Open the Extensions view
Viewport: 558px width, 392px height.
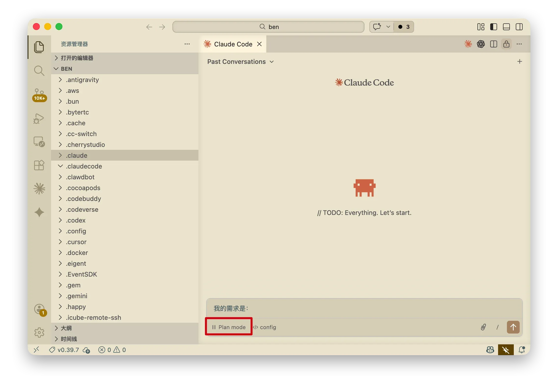[39, 165]
